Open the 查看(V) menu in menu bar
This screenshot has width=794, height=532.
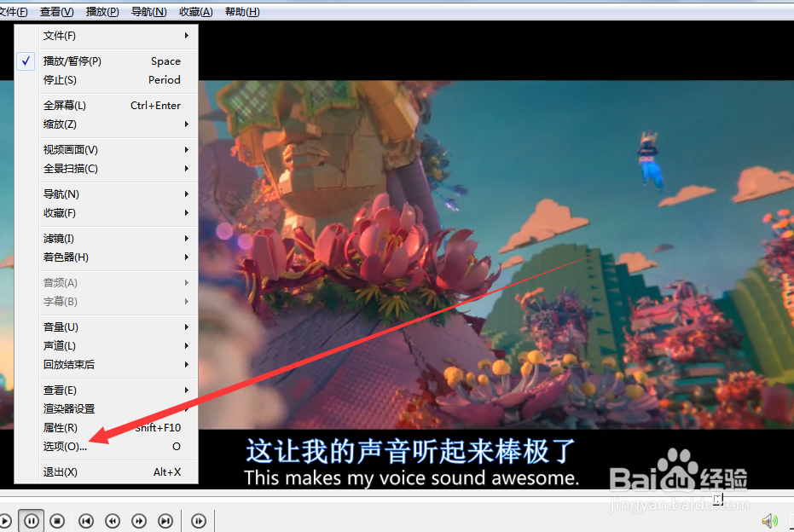click(x=56, y=12)
